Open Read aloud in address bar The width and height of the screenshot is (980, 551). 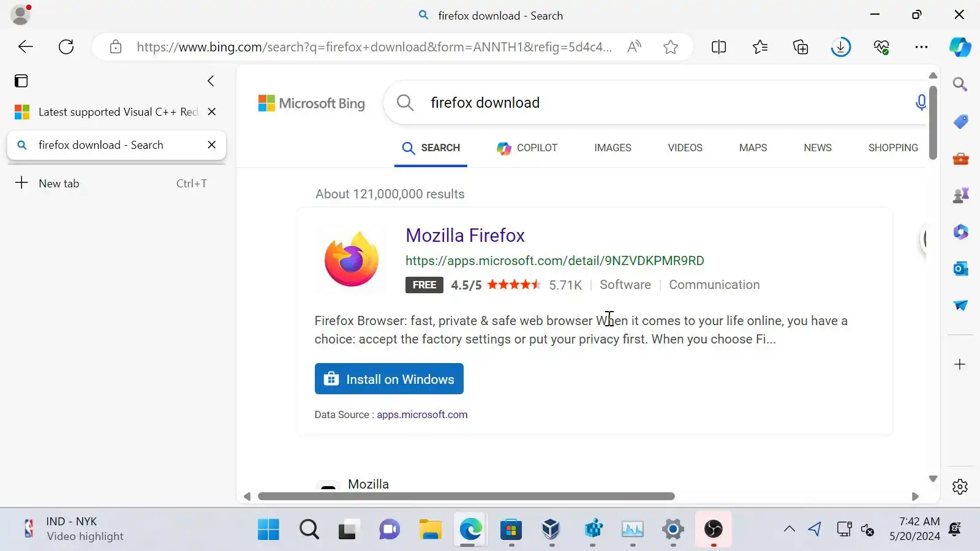tap(635, 47)
